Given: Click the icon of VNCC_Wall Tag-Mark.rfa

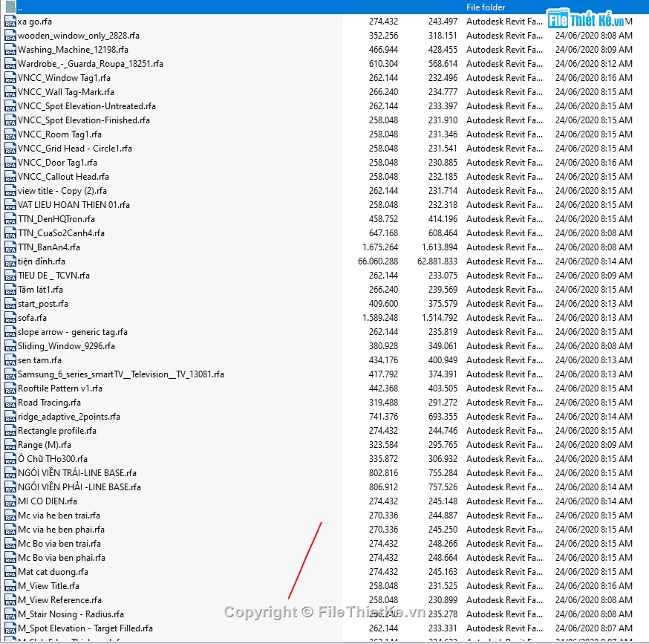Looking at the screenshot, I should pyautogui.click(x=10, y=92).
